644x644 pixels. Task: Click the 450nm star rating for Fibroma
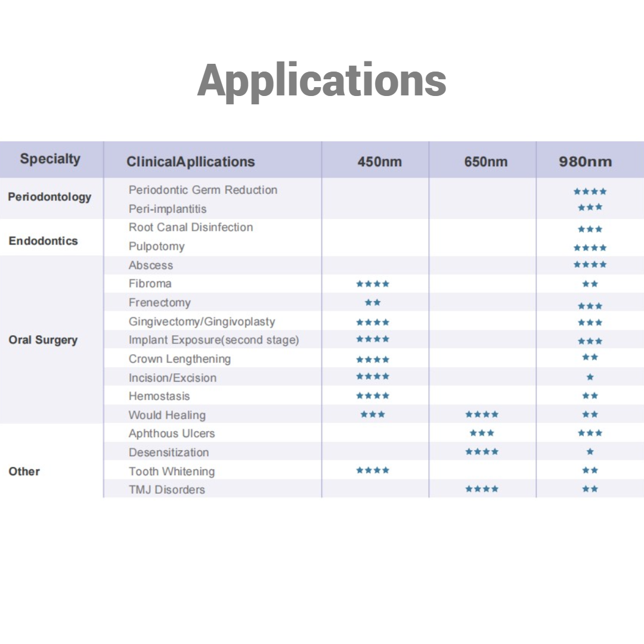click(x=373, y=284)
